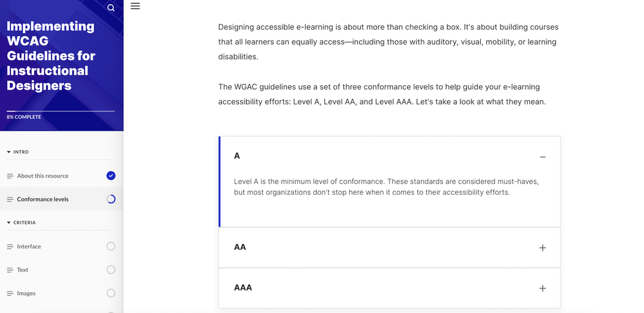Click the Interface lesson completion circle
The height and width of the screenshot is (313, 644).
111,247
